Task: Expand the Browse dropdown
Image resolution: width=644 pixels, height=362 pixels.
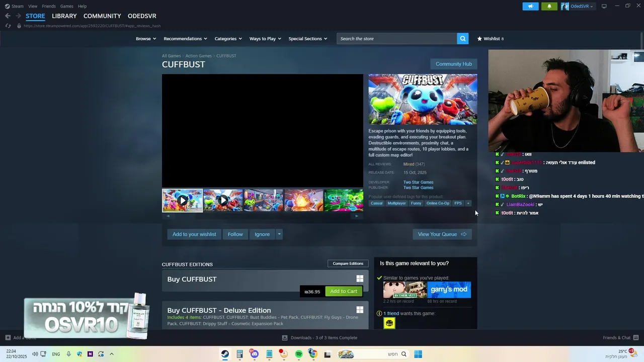Action: point(146,39)
